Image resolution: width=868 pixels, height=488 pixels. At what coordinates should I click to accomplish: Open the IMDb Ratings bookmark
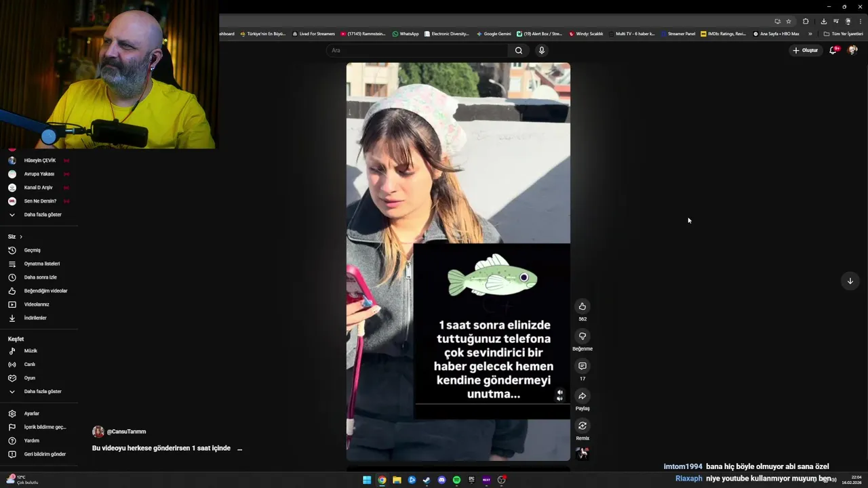(724, 34)
